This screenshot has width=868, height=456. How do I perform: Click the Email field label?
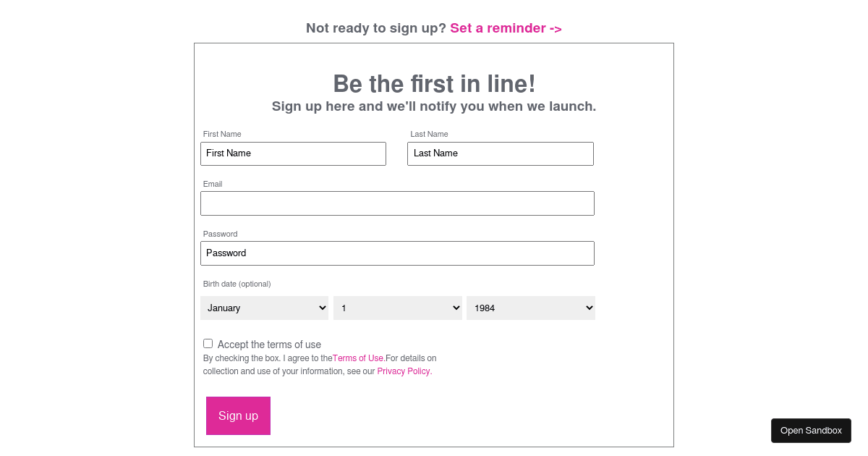coord(213,184)
